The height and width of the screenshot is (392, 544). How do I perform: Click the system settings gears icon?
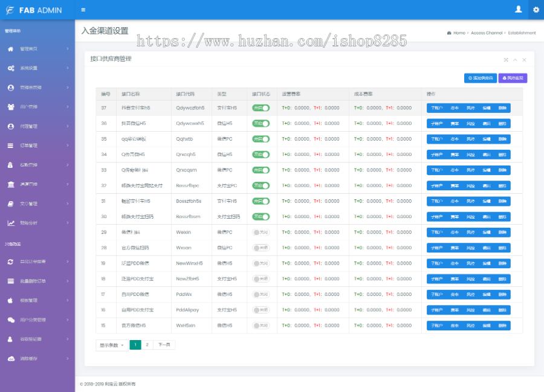coord(11,68)
